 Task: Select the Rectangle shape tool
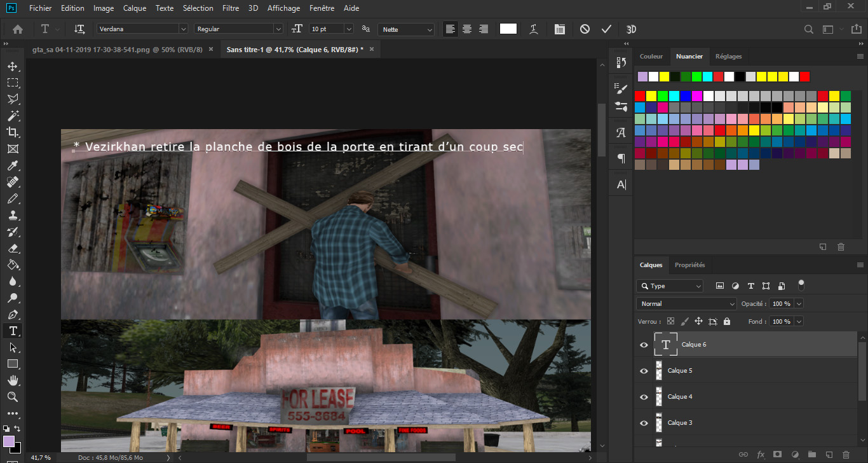(x=12, y=364)
